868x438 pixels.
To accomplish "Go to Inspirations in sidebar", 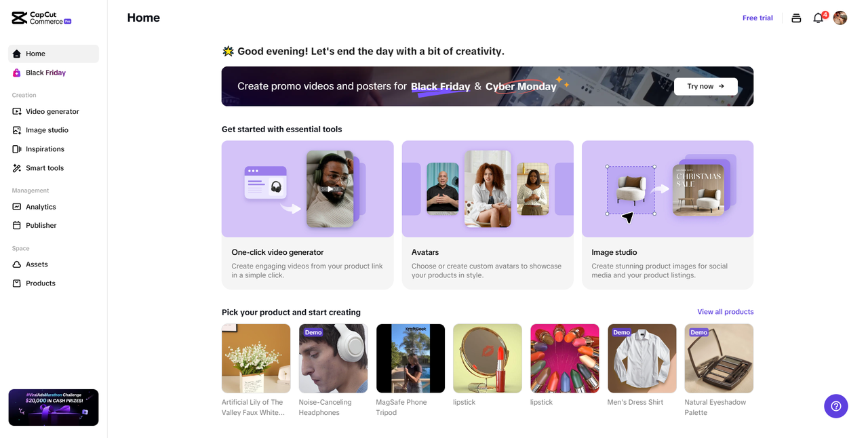I will 45,149.
